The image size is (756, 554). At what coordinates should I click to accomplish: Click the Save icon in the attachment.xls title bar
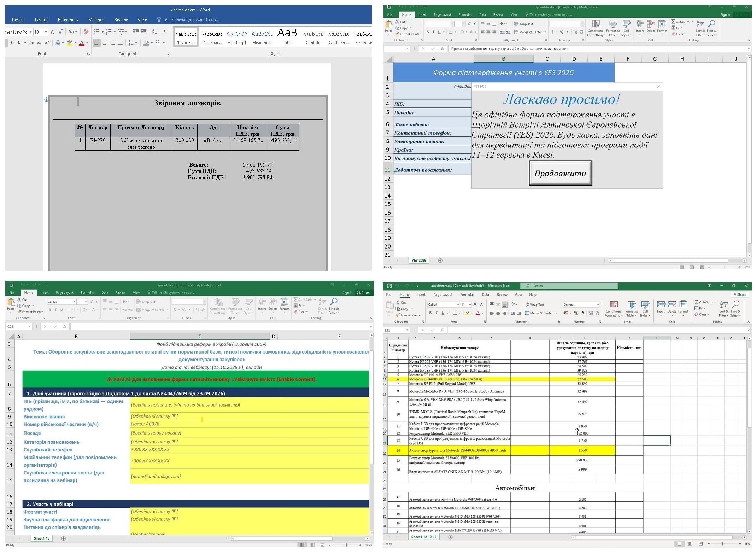click(389, 286)
